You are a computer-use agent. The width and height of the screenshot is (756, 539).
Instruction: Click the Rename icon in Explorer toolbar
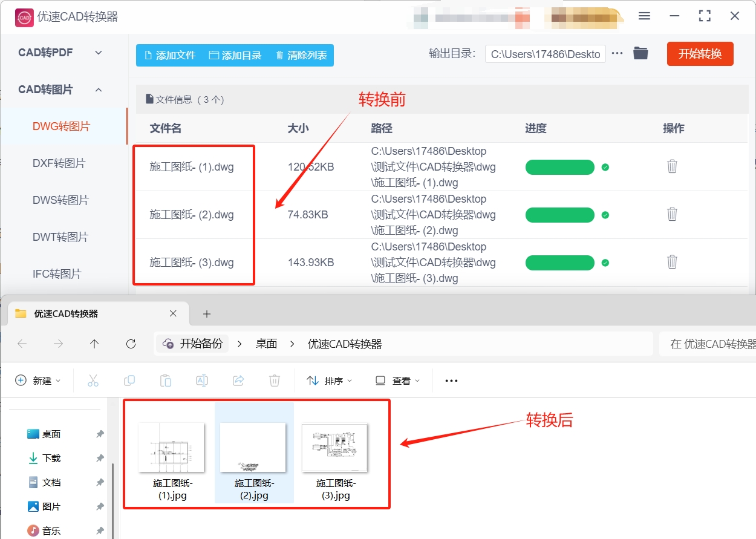(x=202, y=381)
